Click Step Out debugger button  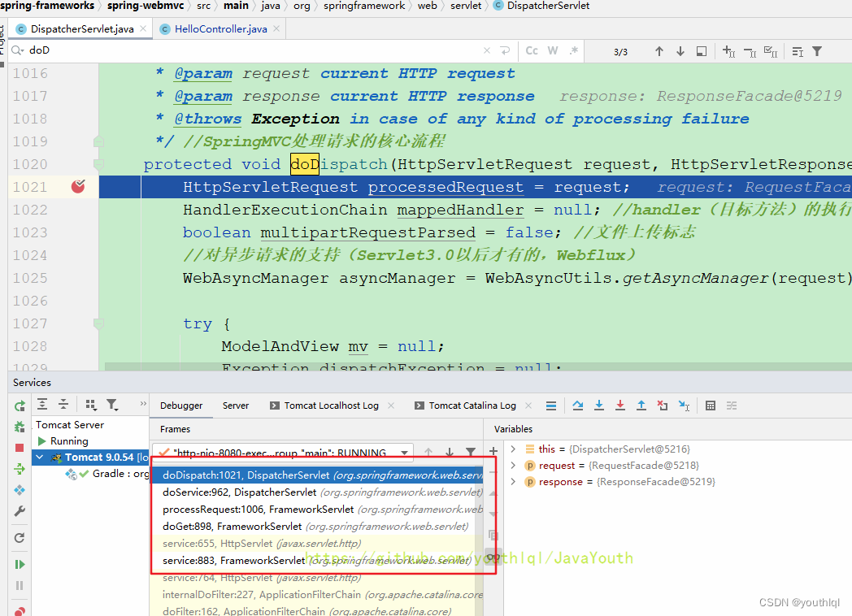point(641,406)
